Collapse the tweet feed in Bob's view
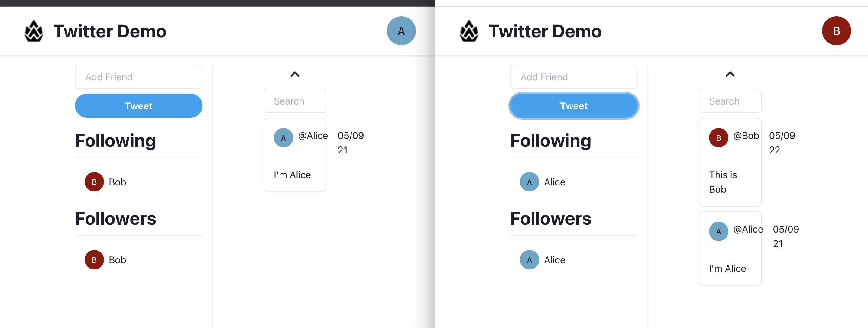The image size is (868, 328). (730, 74)
